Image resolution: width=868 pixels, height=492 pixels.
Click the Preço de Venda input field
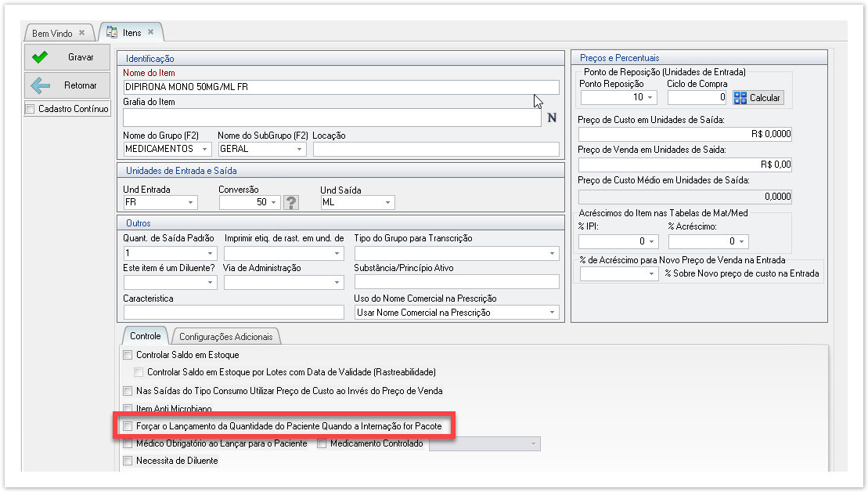click(x=685, y=165)
